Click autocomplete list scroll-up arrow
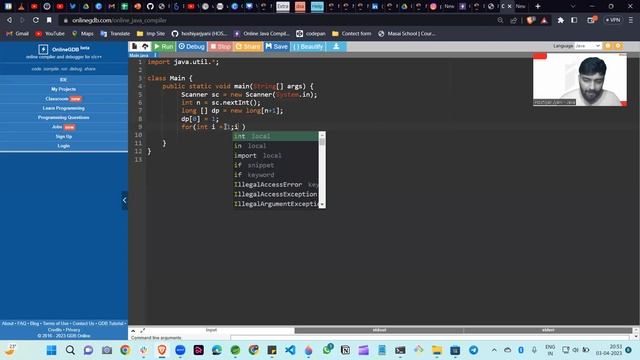 [322, 135]
